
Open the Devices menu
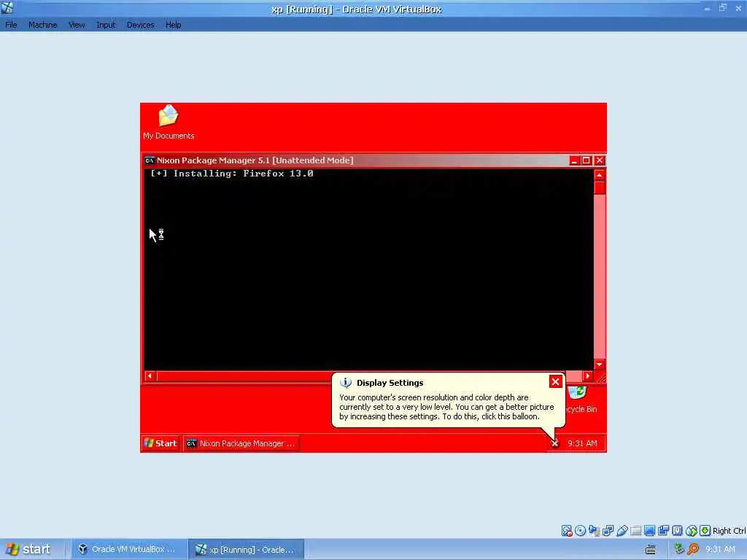pyautogui.click(x=141, y=25)
